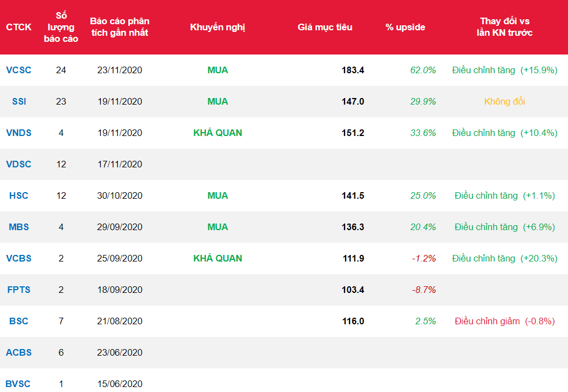Image resolution: width=568 pixels, height=392 pixels.
Task: Click the BSC brokerage link
Action: (19, 321)
